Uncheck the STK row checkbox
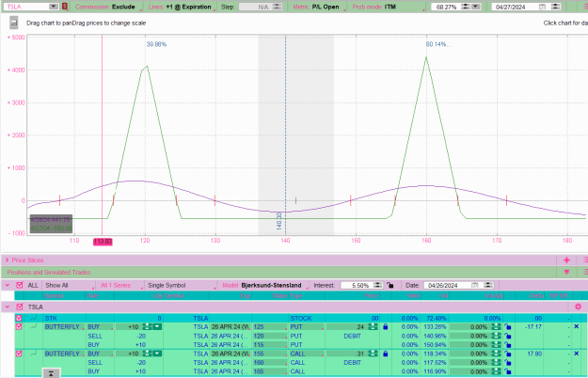588x378 pixels. click(x=19, y=318)
